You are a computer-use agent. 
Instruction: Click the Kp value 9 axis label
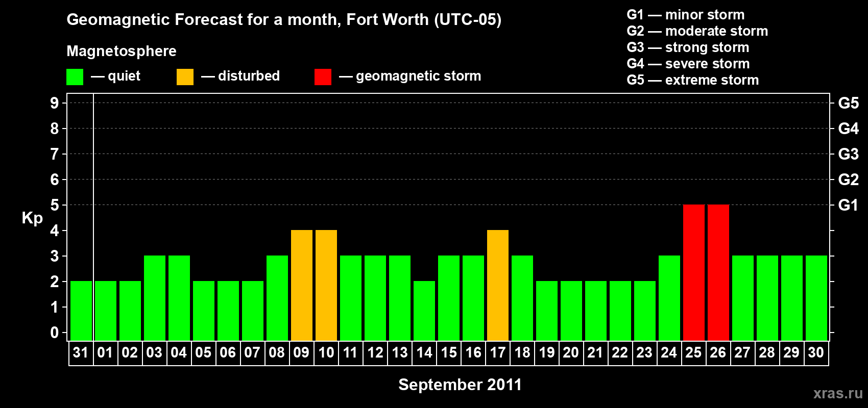(x=55, y=103)
